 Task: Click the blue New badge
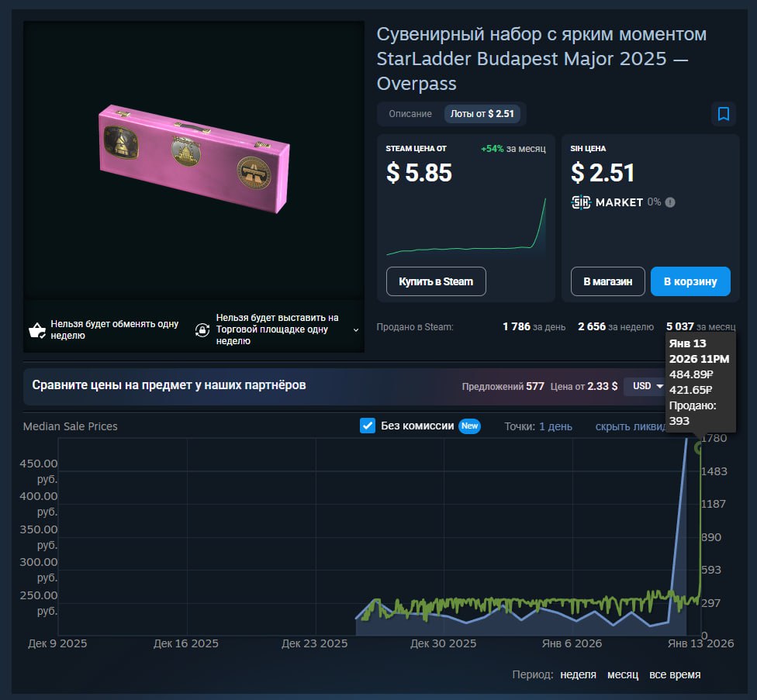(469, 426)
